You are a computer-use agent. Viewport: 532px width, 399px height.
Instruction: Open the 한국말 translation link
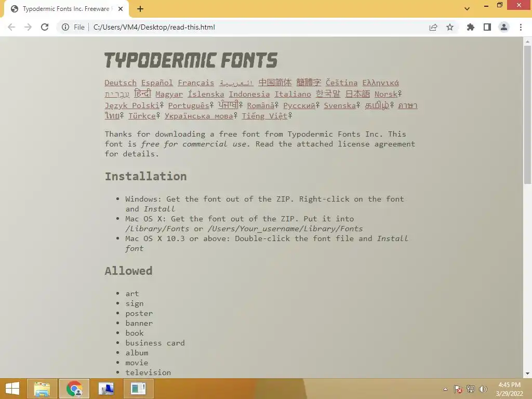(328, 94)
